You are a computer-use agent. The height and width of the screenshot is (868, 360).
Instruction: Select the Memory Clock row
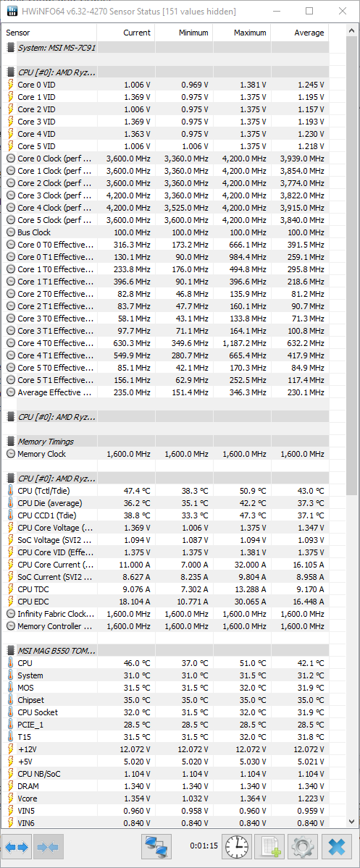(166, 454)
